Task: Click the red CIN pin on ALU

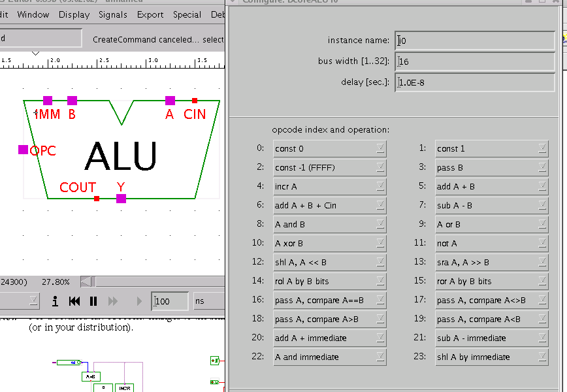Action: [x=195, y=100]
